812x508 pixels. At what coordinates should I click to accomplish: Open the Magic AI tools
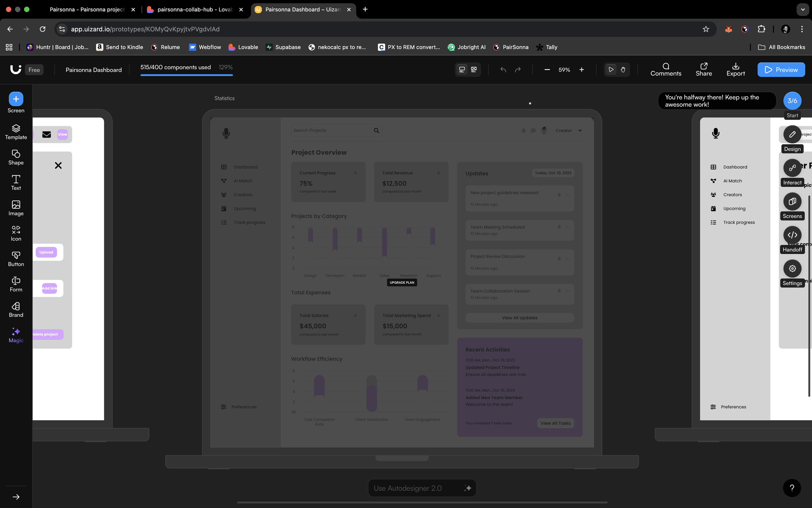pyautogui.click(x=16, y=335)
